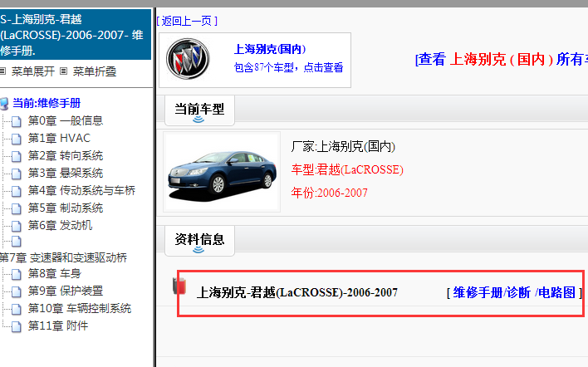
Task: Click the computer icon beside 当前:维修手册
Action: pyautogui.click(x=4, y=104)
